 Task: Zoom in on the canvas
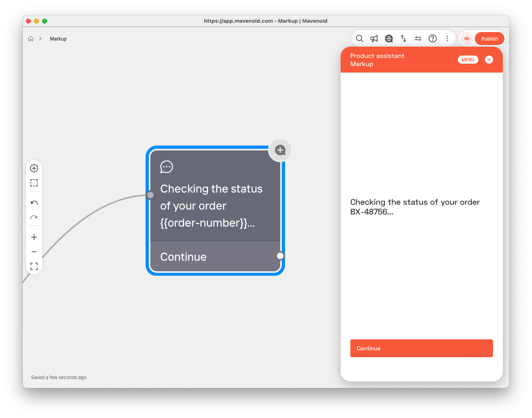34,237
